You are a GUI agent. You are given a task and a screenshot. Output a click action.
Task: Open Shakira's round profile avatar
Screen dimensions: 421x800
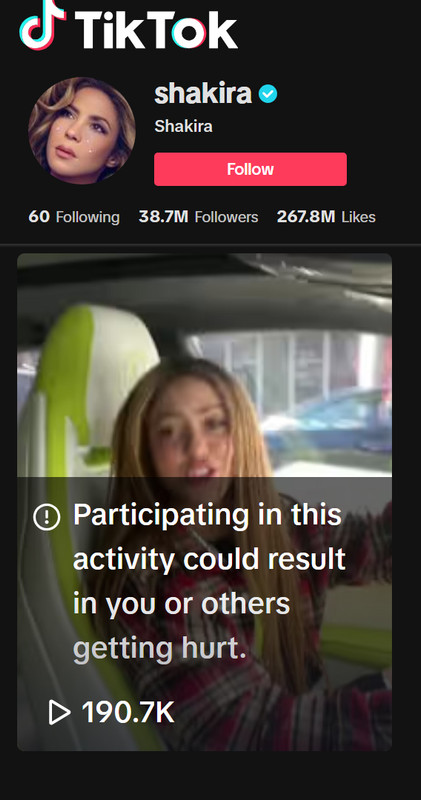82,131
